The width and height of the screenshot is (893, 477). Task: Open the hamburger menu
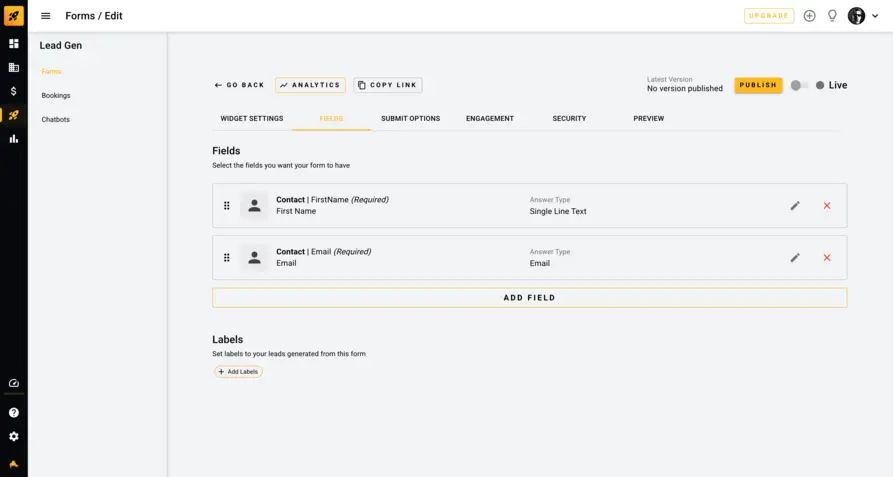coord(46,16)
